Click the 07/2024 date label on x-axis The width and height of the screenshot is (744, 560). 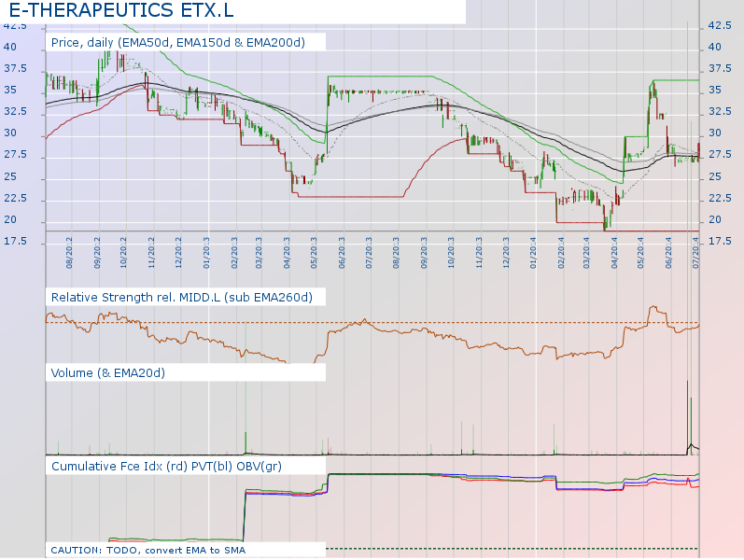click(x=695, y=253)
